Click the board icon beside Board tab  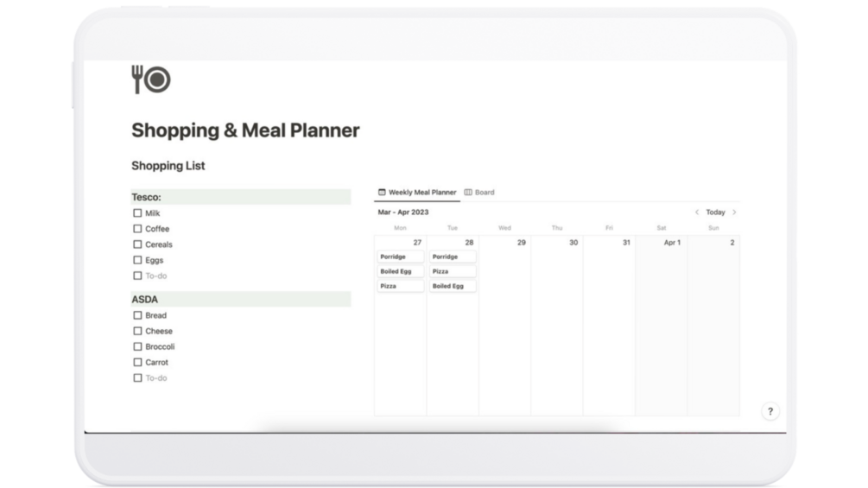coord(468,193)
